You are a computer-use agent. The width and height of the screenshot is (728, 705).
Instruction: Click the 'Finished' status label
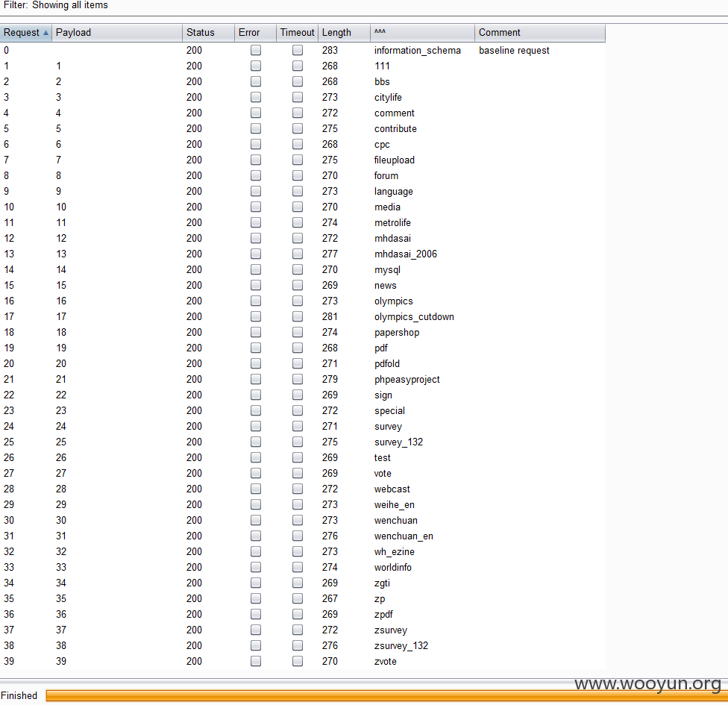point(19,695)
